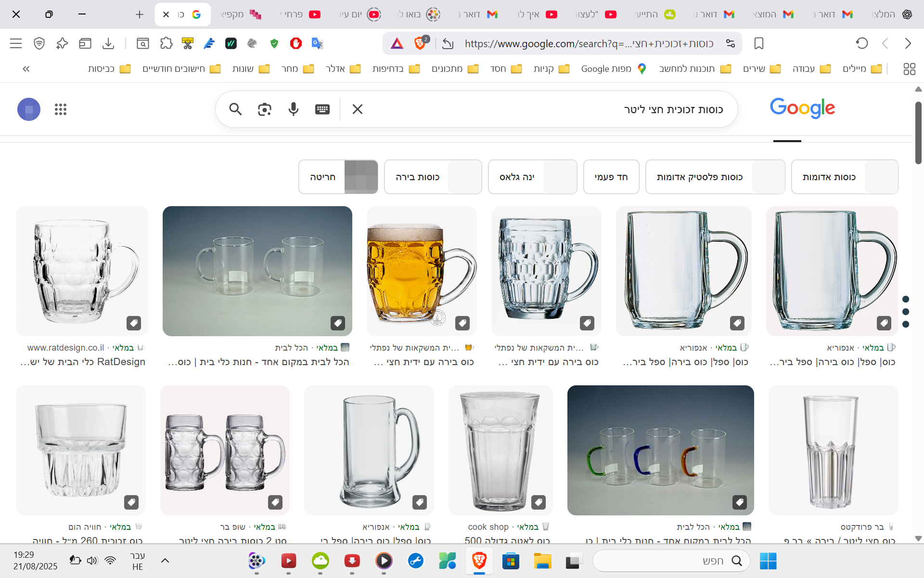The image size is (924, 578).
Task: Start voice search with microphone icon
Action: [x=293, y=109]
